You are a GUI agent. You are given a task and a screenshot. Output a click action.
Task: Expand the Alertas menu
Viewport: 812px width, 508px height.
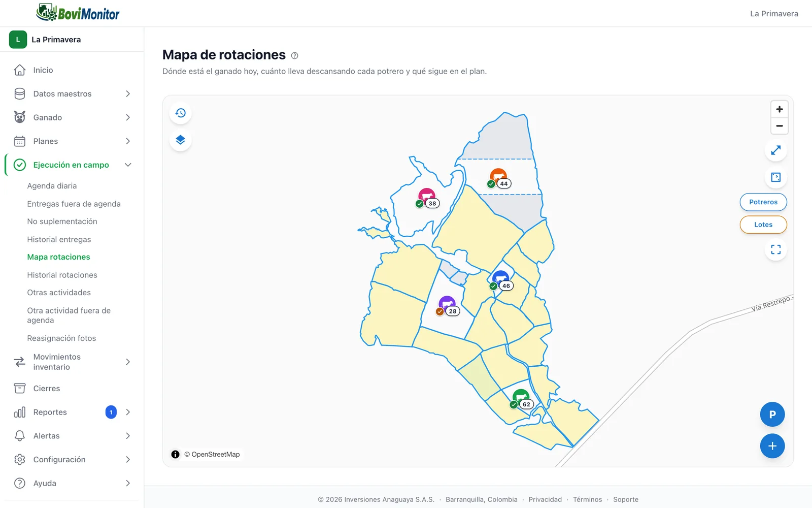[x=72, y=436]
